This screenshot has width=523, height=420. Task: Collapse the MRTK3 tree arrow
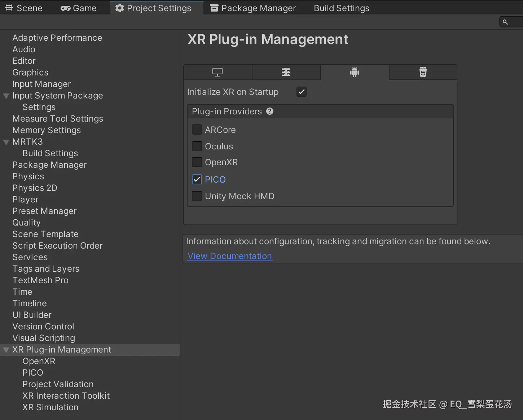[x=6, y=142]
